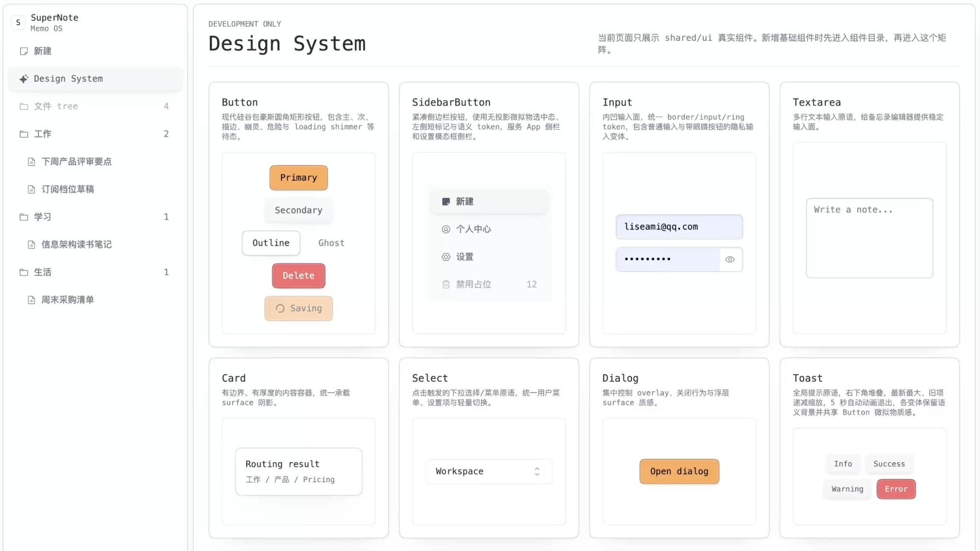Click the Open dialog button
Screen dimensions: 980x551
(x=679, y=472)
